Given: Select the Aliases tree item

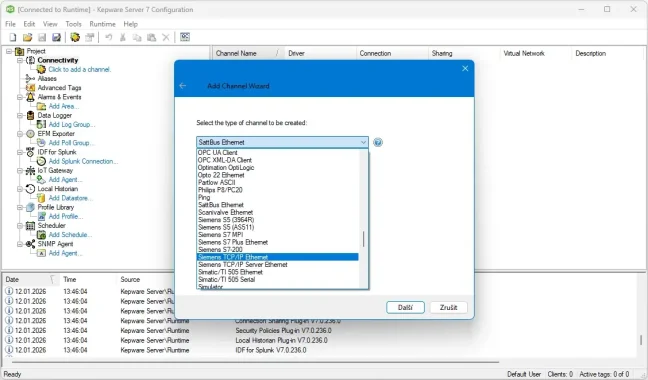Looking at the screenshot, I should 47,78.
